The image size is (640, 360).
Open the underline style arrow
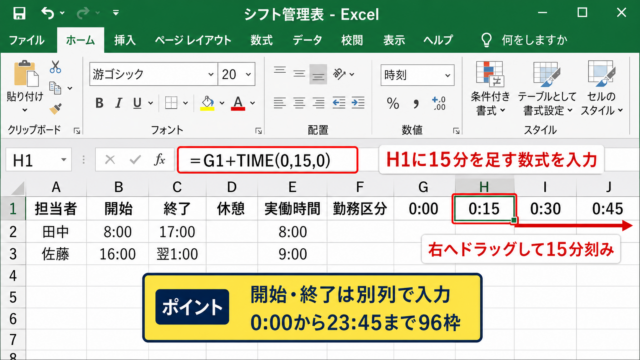click(151, 103)
